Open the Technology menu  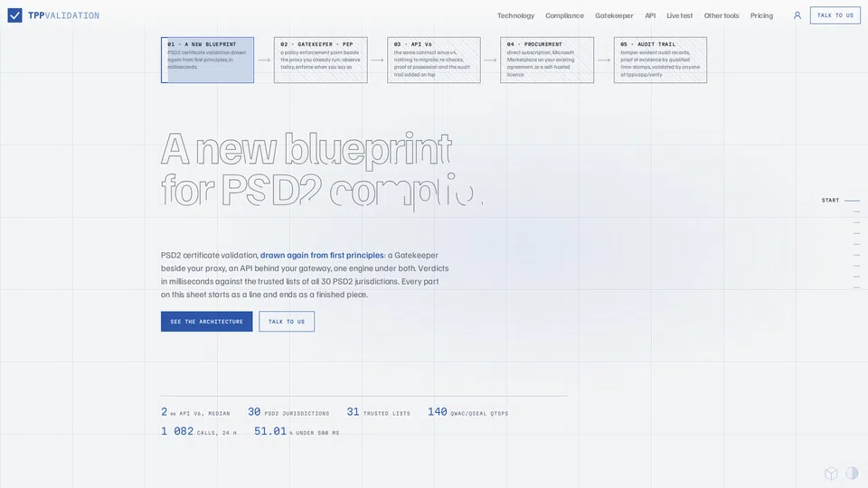(x=515, y=15)
